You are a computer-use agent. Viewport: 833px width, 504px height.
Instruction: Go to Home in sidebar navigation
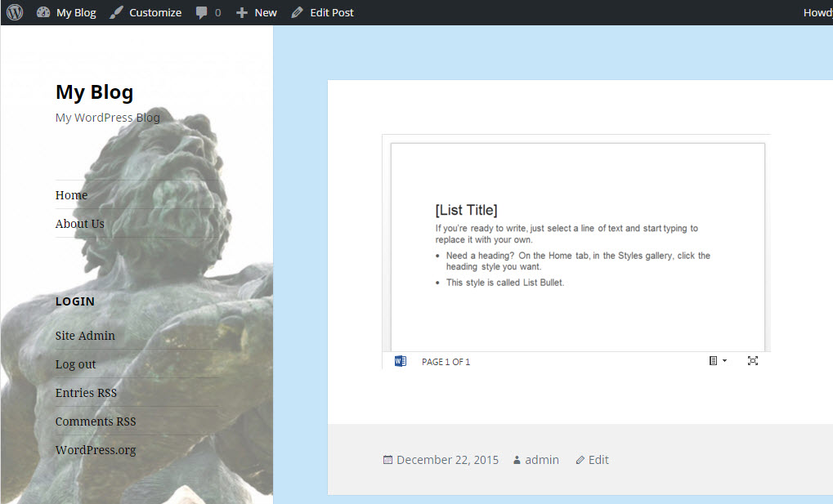(x=71, y=195)
